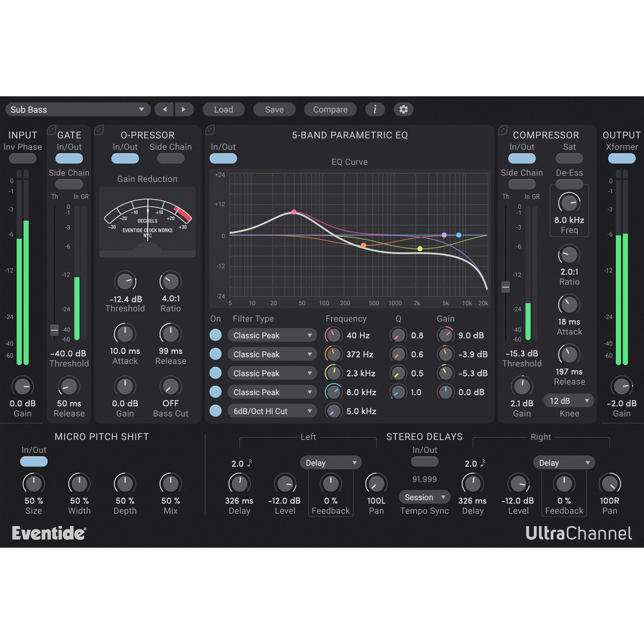This screenshot has width=644, height=644.
Task: Enable Sat on the Compressor
Action: 569,158
